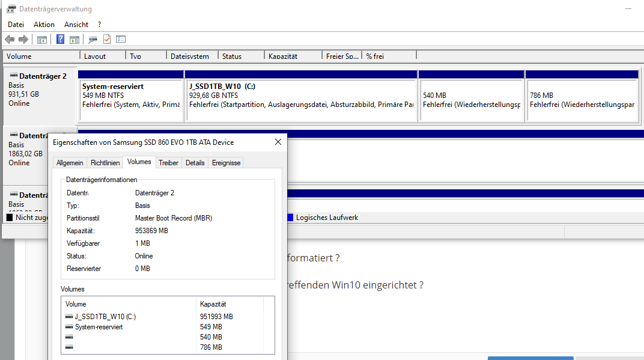
Task: Open the ? help menu
Action: [99, 25]
